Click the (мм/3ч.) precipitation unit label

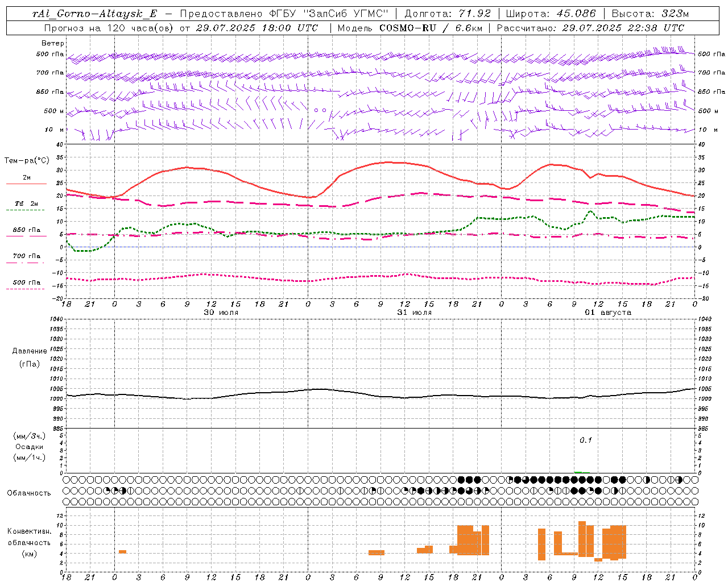coord(30,436)
